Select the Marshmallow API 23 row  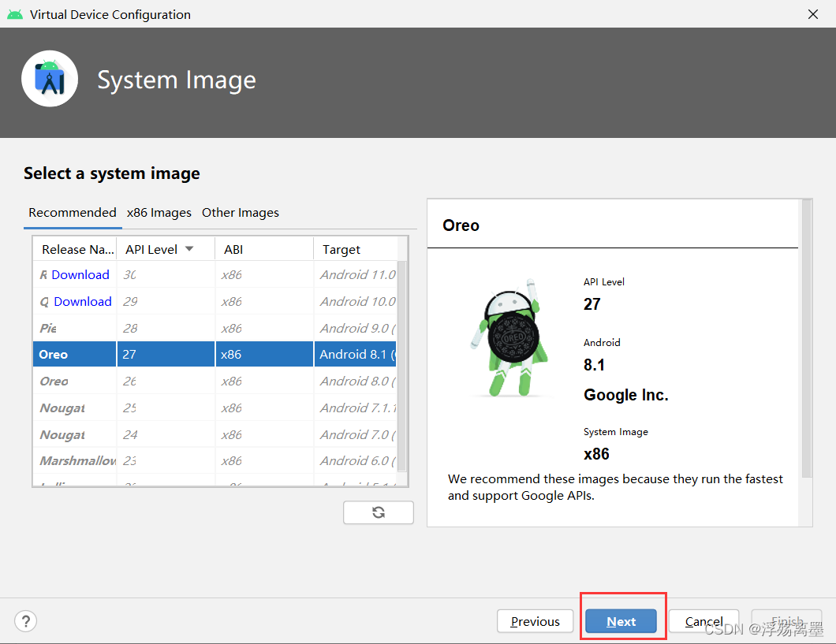pyautogui.click(x=215, y=461)
